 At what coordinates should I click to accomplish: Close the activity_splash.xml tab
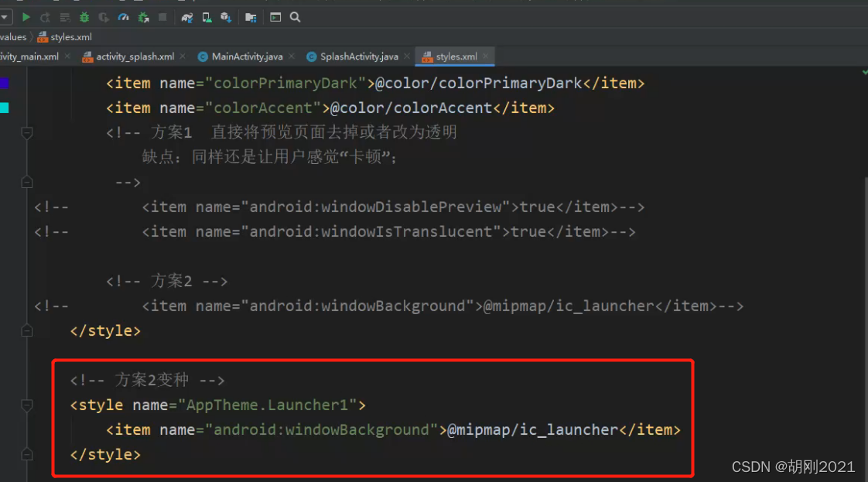(182, 56)
